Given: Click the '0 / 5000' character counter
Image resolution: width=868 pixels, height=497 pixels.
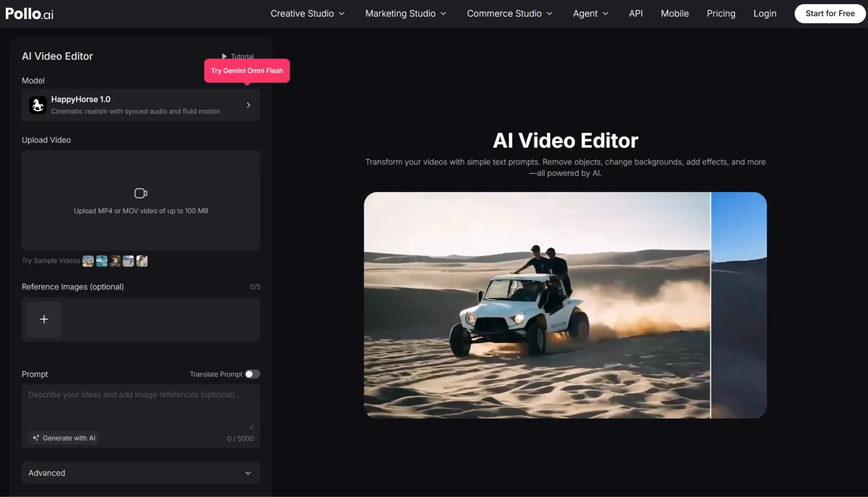Looking at the screenshot, I should click(240, 438).
